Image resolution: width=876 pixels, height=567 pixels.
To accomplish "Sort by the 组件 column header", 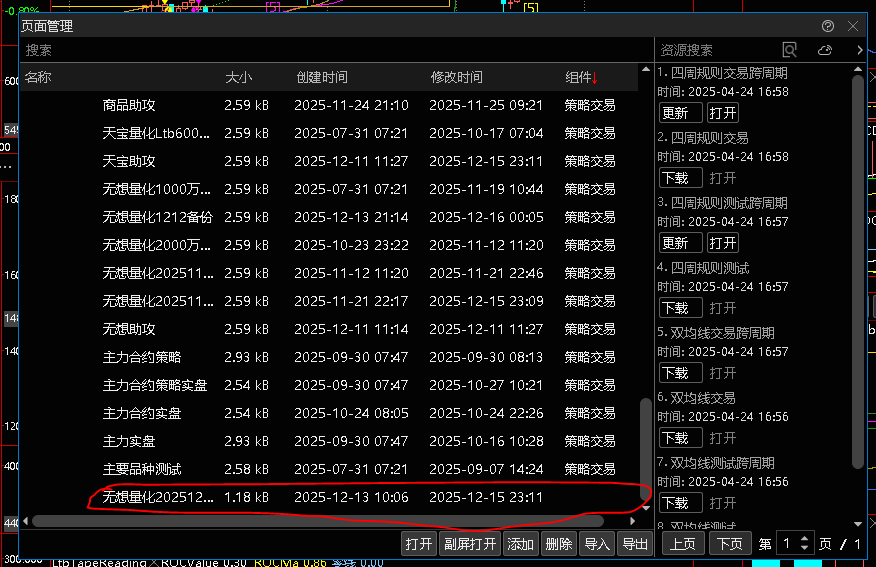I will (580, 77).
